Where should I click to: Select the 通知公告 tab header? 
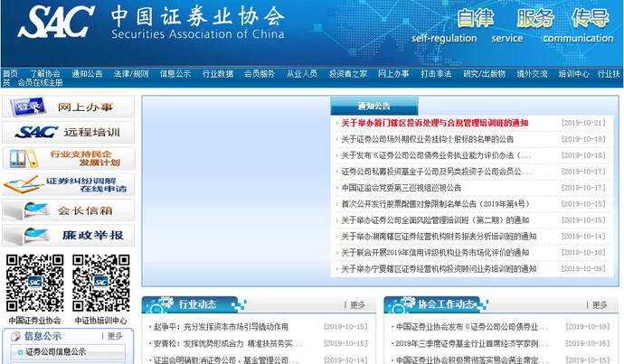tap(374, 106)
